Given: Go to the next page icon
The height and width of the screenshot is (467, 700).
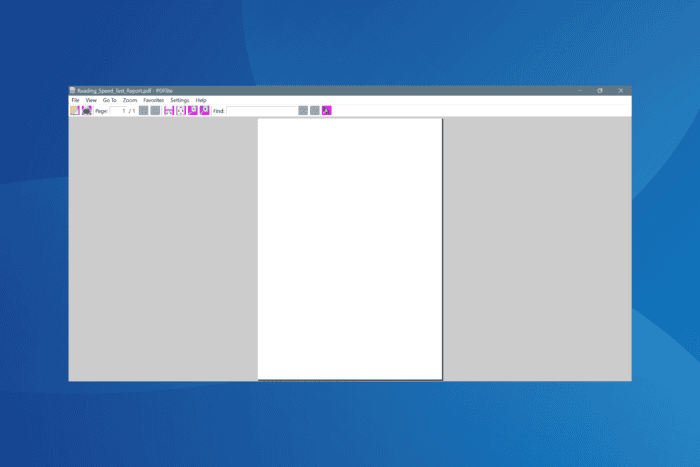Looking at the screenshot, I should coord(155,111).
